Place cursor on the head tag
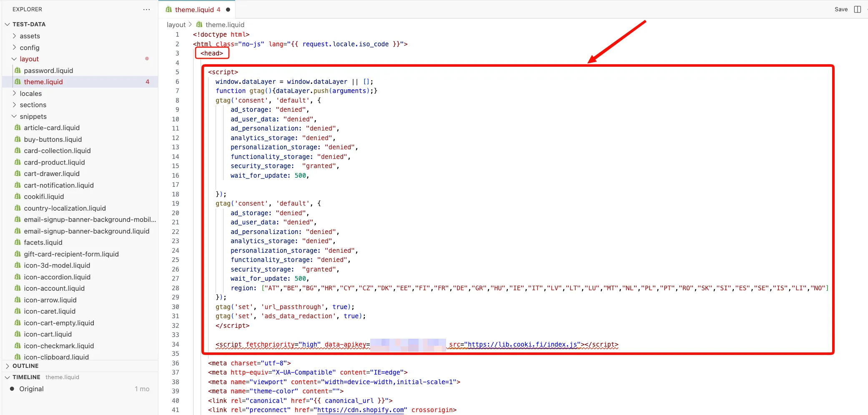 coord(212,53)
